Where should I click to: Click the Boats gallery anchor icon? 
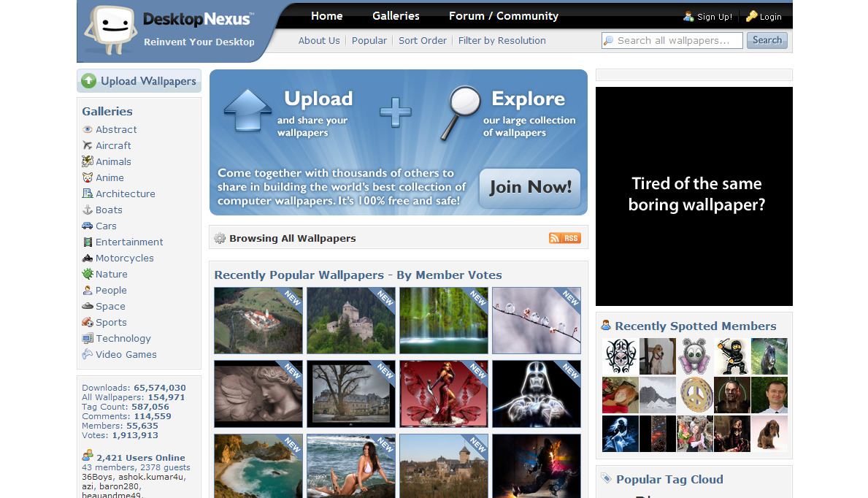pos(88,210)
